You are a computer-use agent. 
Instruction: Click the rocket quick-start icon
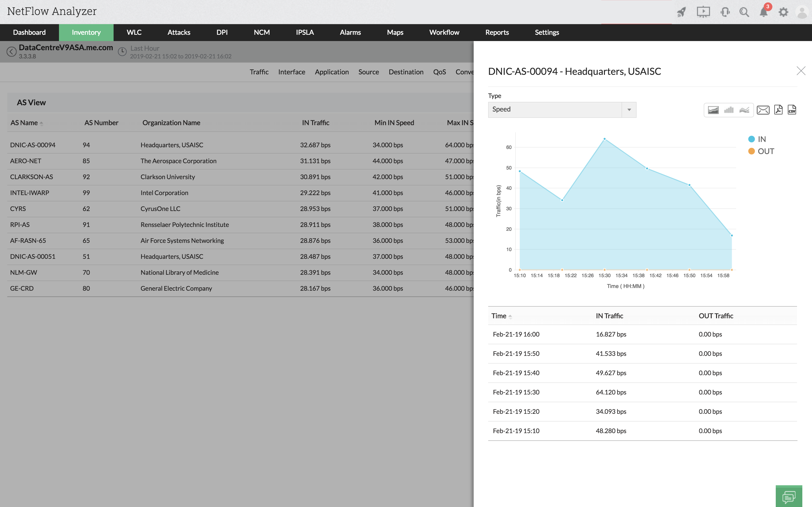[681, 12]
